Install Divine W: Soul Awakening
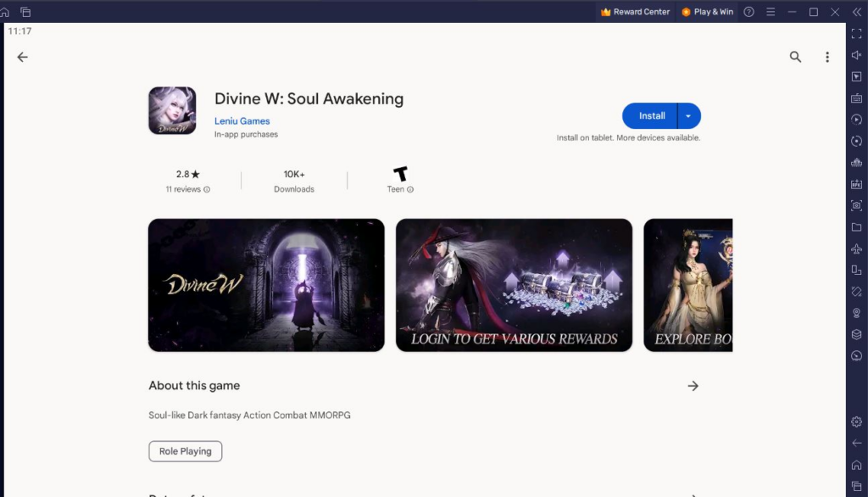The height and width of the screenshot is (497, 868). tap(651, 115)
